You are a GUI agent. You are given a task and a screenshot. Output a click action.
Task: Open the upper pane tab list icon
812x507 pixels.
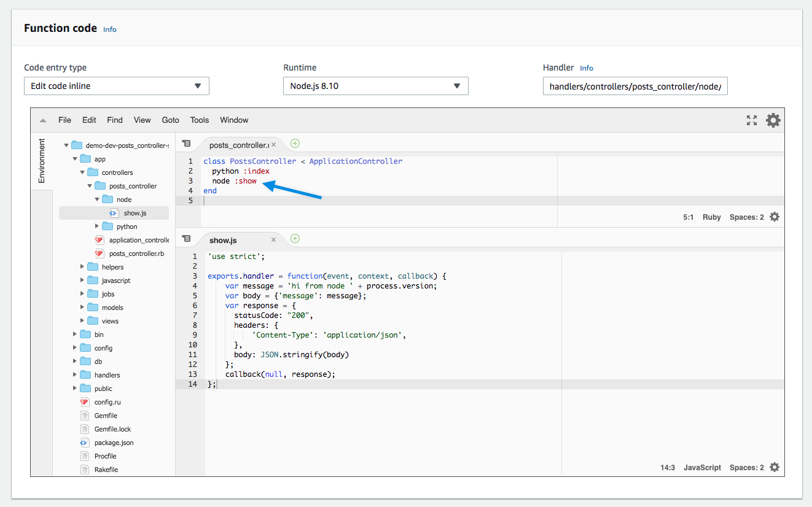[187, 144]
